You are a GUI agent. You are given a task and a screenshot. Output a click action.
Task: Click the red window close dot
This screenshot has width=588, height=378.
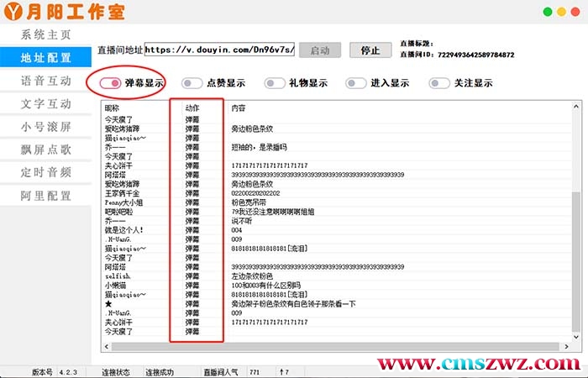pyautogui.click(x=548, y=12)
